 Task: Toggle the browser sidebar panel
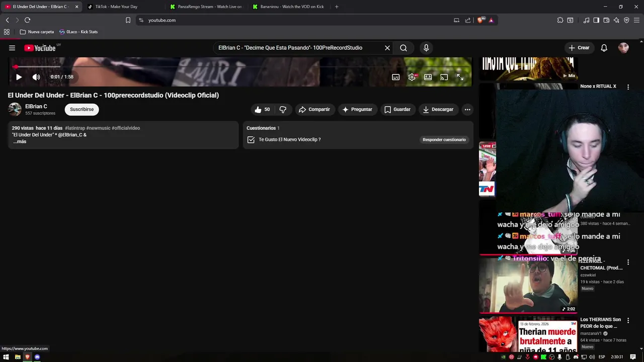[596, 20]
